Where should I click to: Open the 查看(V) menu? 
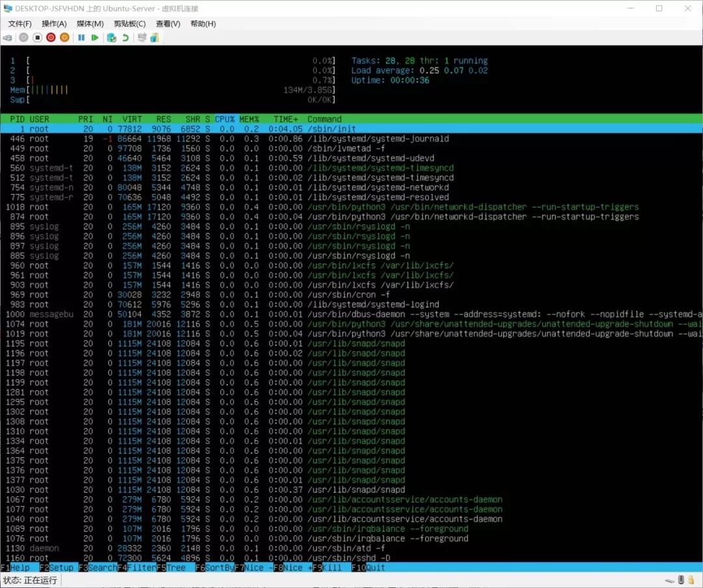click(x=168, y=24)
